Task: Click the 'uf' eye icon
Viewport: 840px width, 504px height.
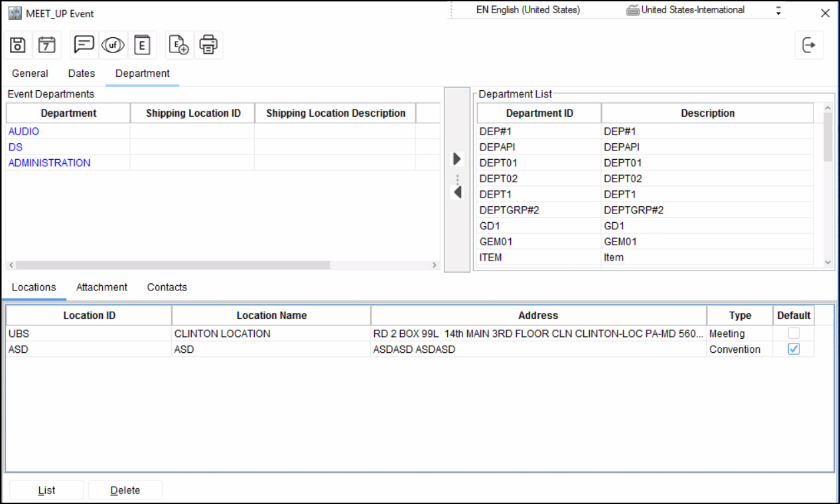Action: (x=113, y=45)
